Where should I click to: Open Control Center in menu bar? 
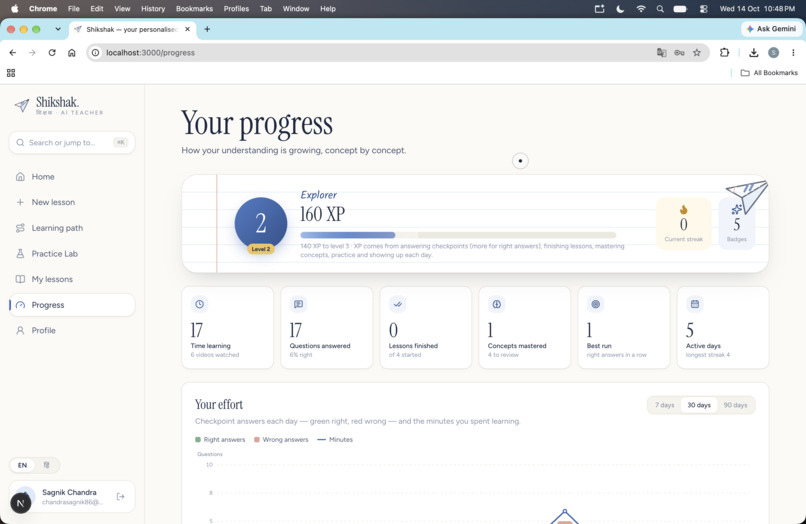point(704,9)
